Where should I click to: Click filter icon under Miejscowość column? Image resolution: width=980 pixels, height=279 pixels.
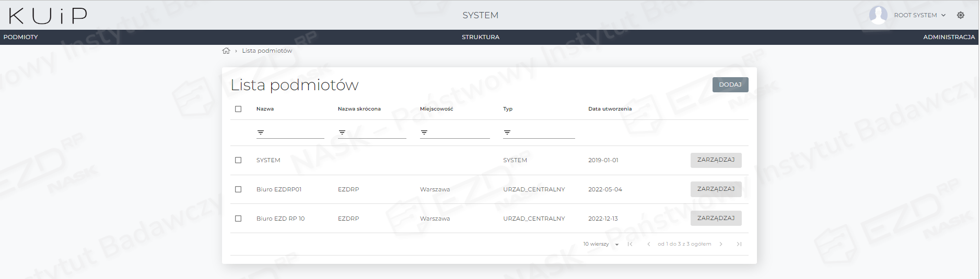(x=424, y=132)
